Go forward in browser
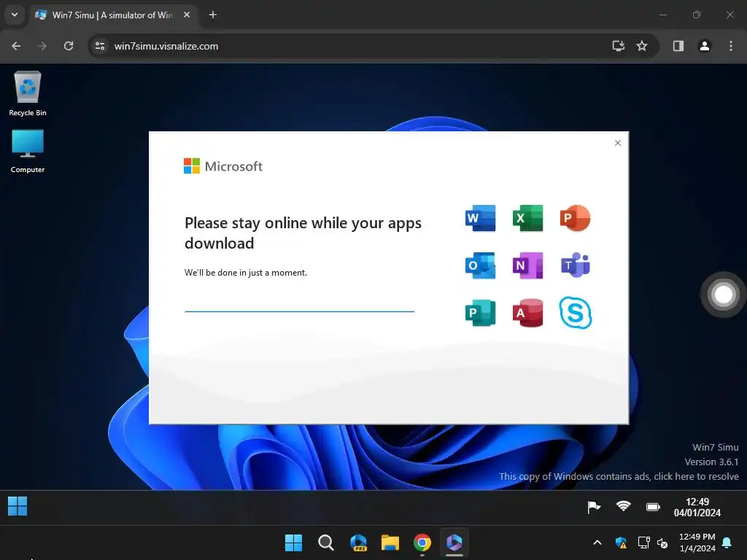 click(x=42, y=46)
